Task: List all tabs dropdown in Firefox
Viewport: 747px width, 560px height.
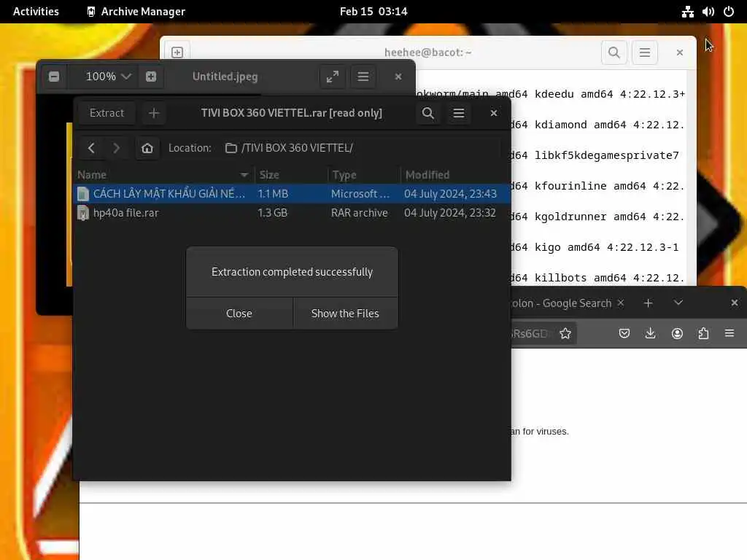Action: pyautogui.click(x=678, y=303)
